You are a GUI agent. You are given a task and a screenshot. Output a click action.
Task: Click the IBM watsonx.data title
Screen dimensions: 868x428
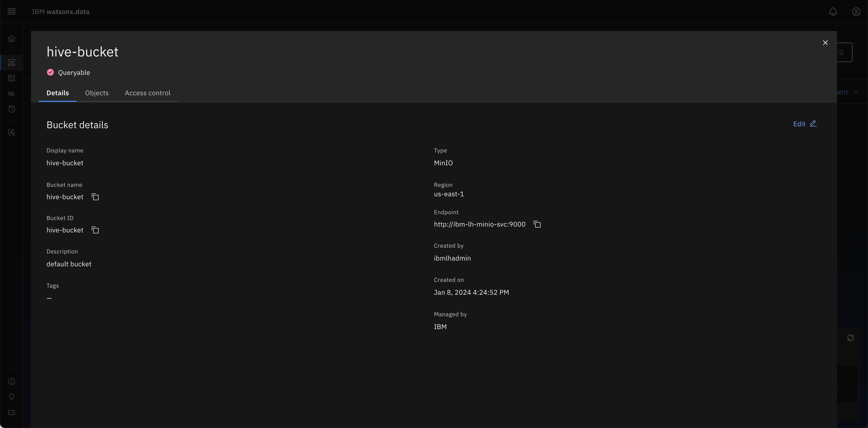pyautogui.click(x=61, y=12)
